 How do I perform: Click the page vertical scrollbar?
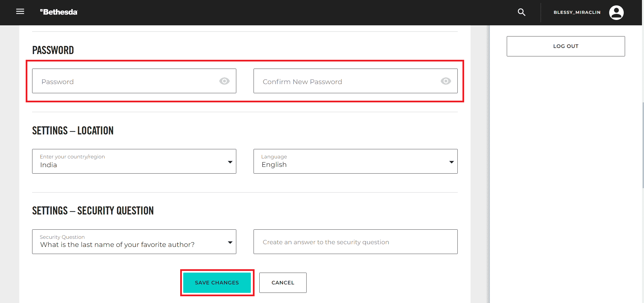[643, 145]
